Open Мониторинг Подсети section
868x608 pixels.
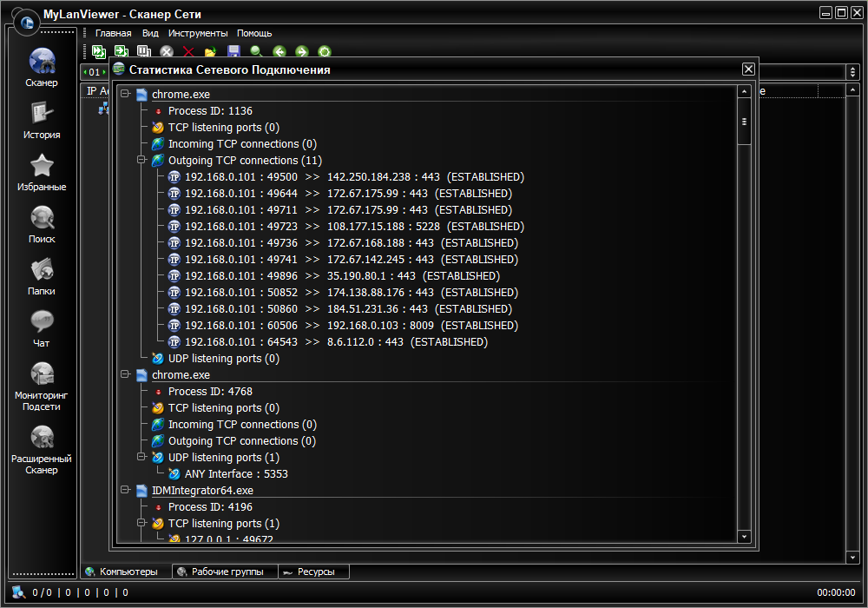point(42,386)
